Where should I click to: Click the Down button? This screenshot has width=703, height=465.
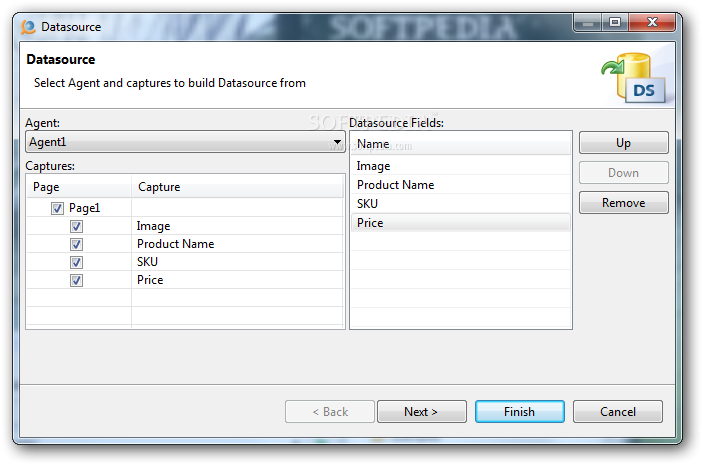(x=623, y=173)
